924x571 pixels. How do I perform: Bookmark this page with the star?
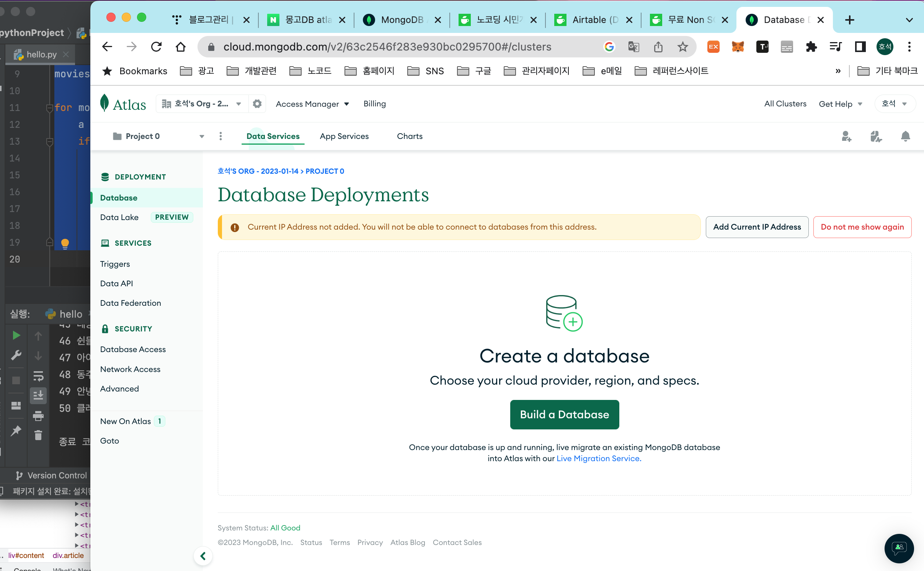pos(683,47)
